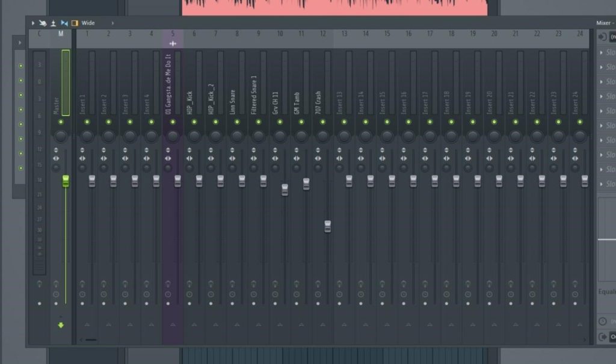Open the Wide mixer layout selector
The width and height of the screenshot is (616, 364).
88,23
